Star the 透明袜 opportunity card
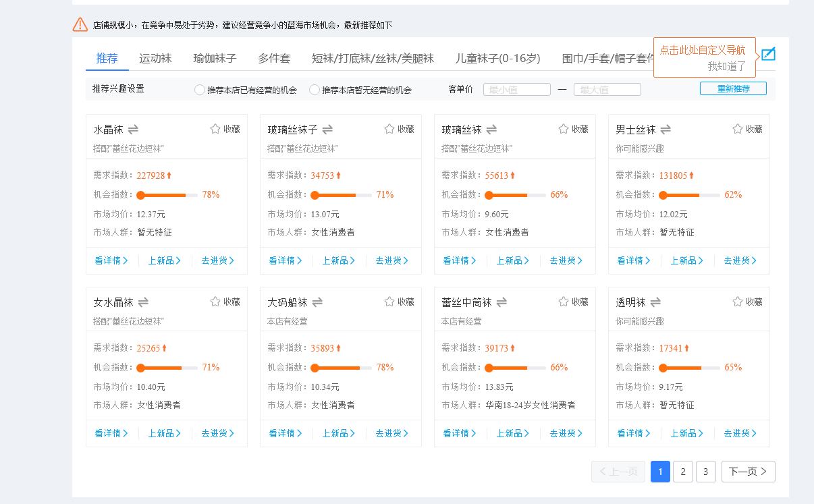Screen dimensions: 814x504 click(x=738, y=302)
